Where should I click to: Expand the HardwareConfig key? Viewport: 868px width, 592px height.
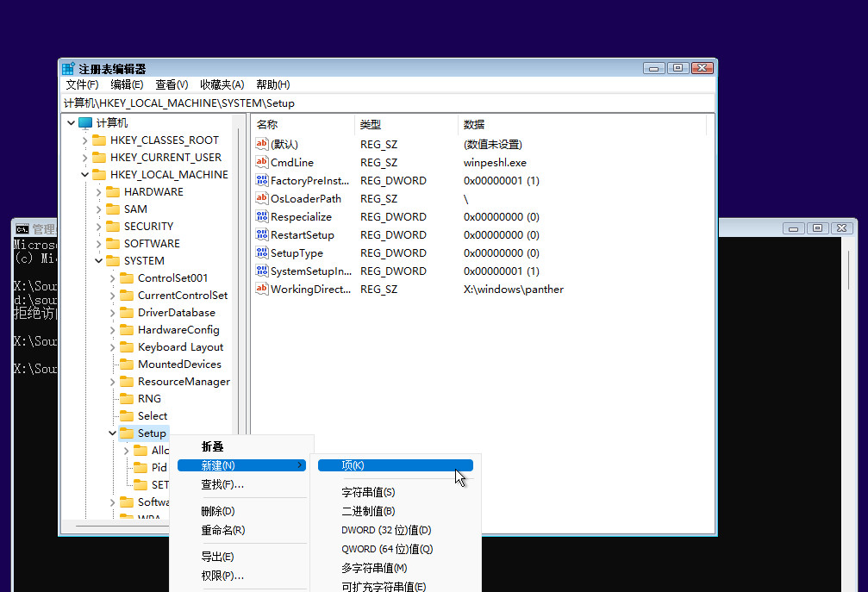click(x=112, y=330)
